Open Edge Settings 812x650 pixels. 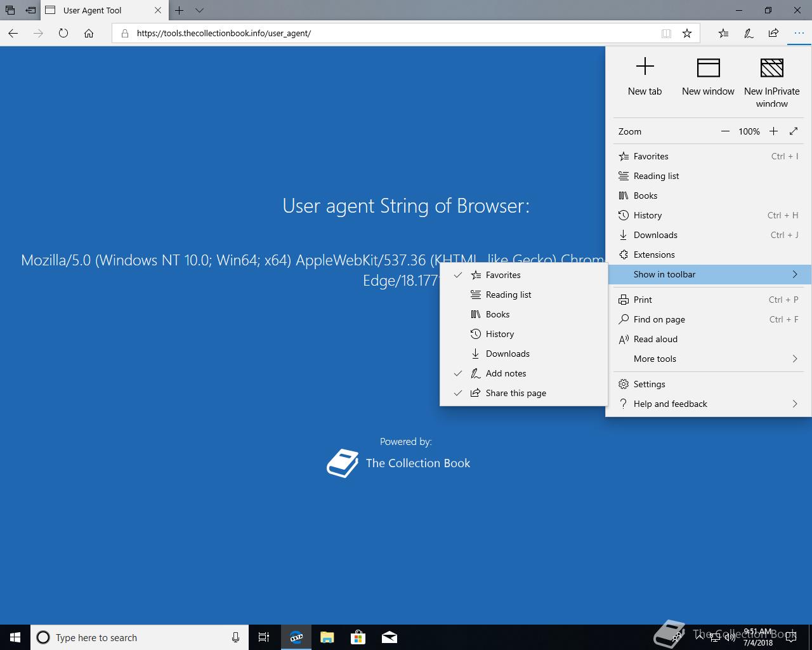pyautogui.click(x=709, y=384)
